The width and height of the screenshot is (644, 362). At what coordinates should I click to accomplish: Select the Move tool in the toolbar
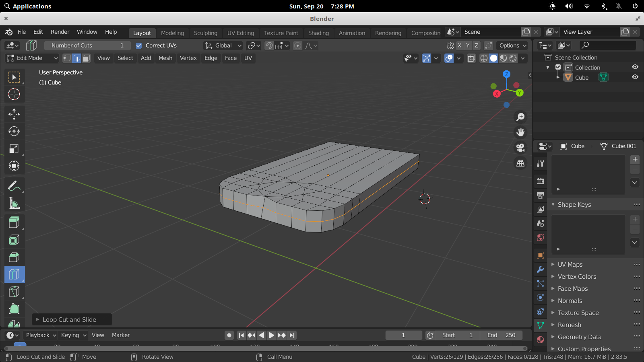tap(14, 114)
